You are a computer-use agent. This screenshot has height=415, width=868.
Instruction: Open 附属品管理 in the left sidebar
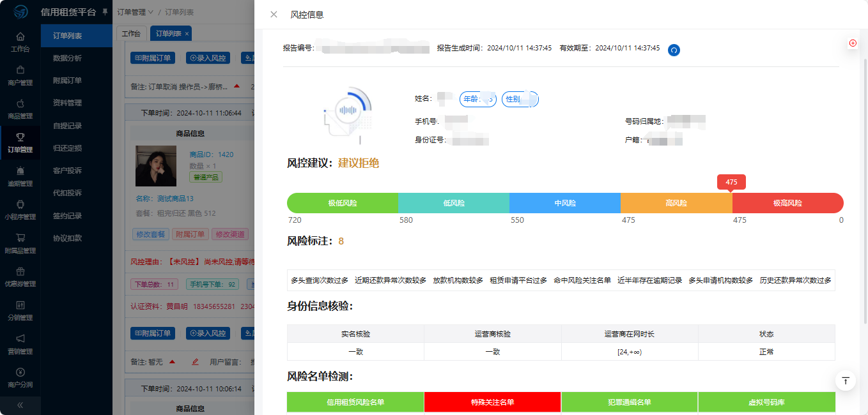[20, 243]
